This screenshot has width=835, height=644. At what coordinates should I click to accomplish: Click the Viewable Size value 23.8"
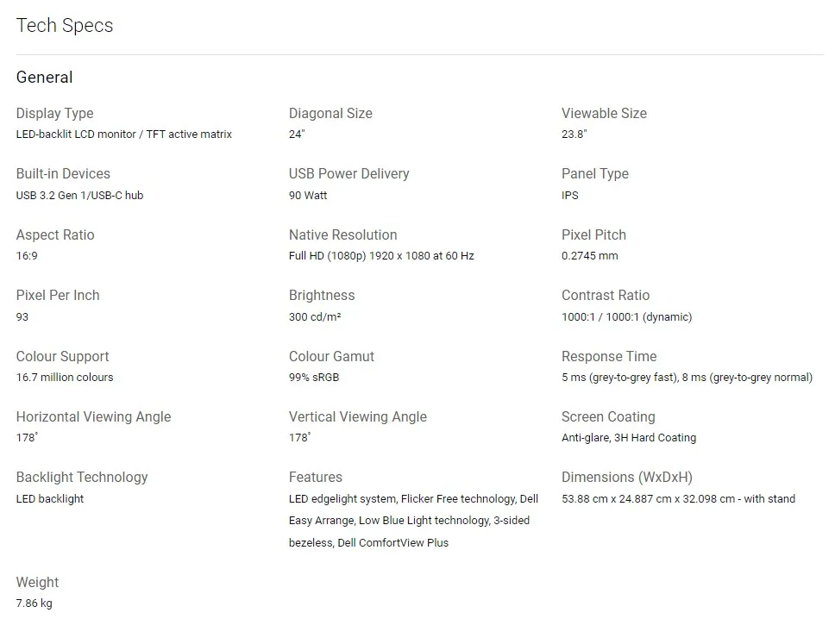point(574,134)
